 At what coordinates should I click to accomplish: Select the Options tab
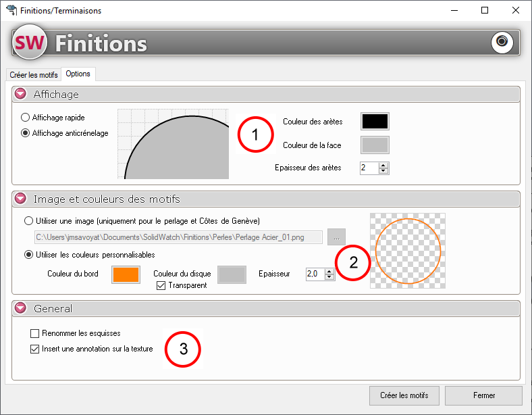point(78,74)
